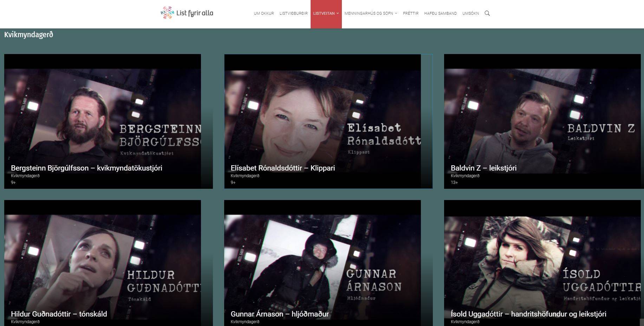Click Kvikmyndagerð tag under Gunnar card
Image resolution: width=644 pixels, height=326 pixels.
[x=245, y=322]
